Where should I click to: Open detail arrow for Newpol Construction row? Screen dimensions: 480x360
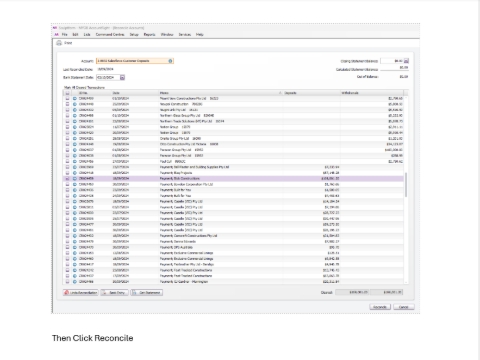(75, 104)
